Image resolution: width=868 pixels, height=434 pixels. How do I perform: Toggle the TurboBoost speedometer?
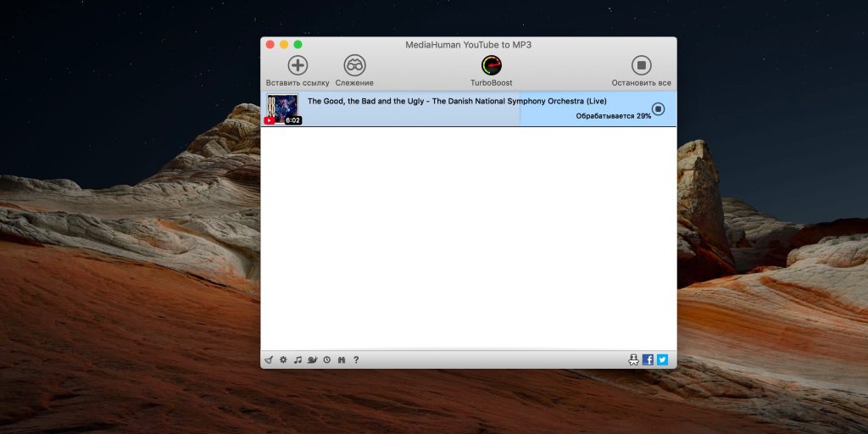tap(492, 65)
